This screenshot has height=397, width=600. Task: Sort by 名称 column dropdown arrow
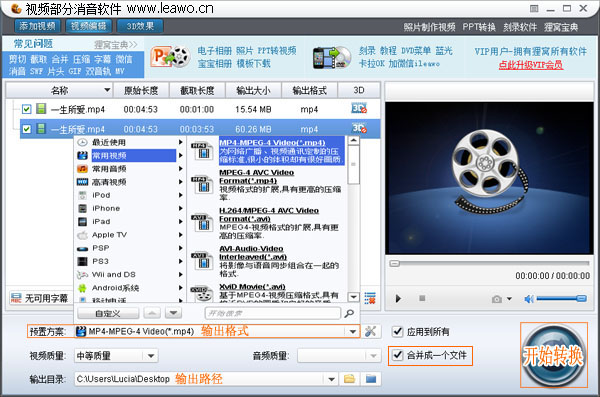107,90
